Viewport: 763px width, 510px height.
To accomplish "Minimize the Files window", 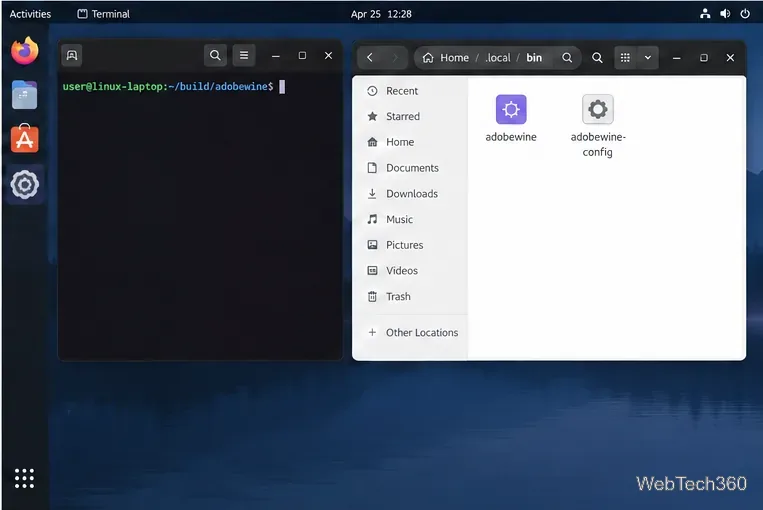I will tap(676, 58).
